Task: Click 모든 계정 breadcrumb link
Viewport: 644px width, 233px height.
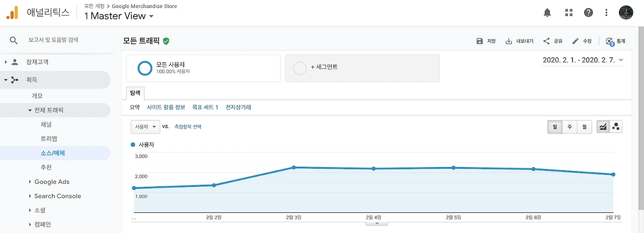Action: coord(95,7)
